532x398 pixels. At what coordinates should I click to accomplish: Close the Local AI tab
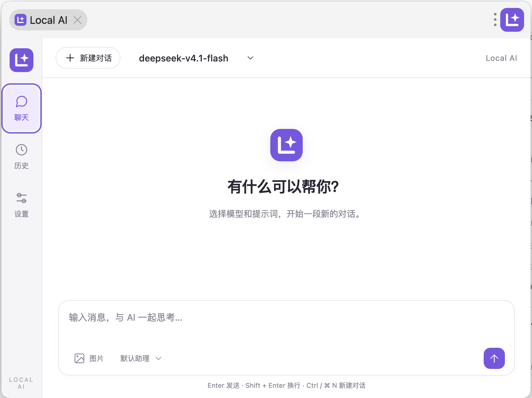pos(77,20)
